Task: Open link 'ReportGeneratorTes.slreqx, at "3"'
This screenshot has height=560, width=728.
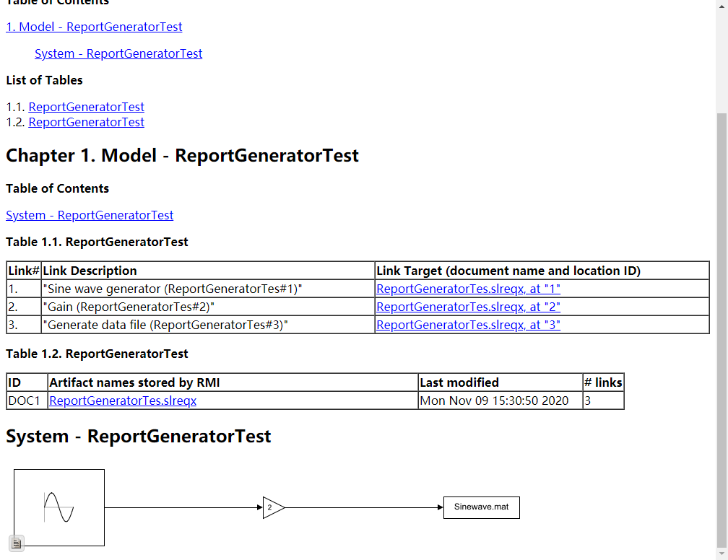Action: click(468, 325)
